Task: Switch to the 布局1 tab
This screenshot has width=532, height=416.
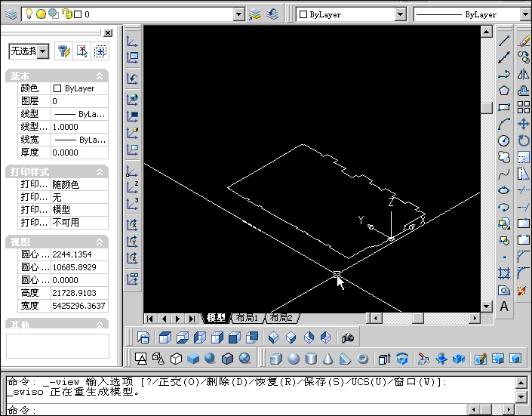Action: tap(247, 318)
